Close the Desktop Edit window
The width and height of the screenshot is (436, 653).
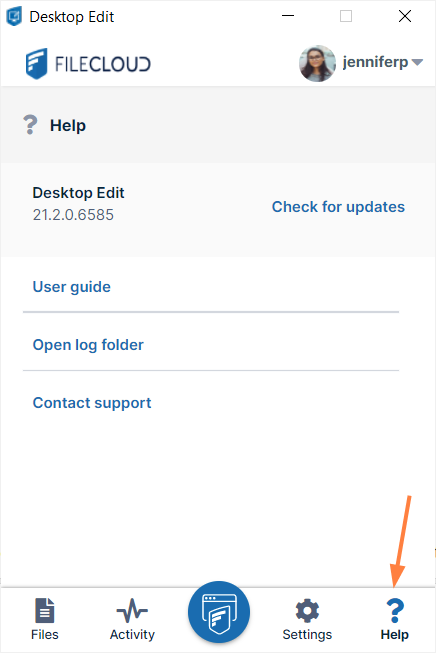405,16
